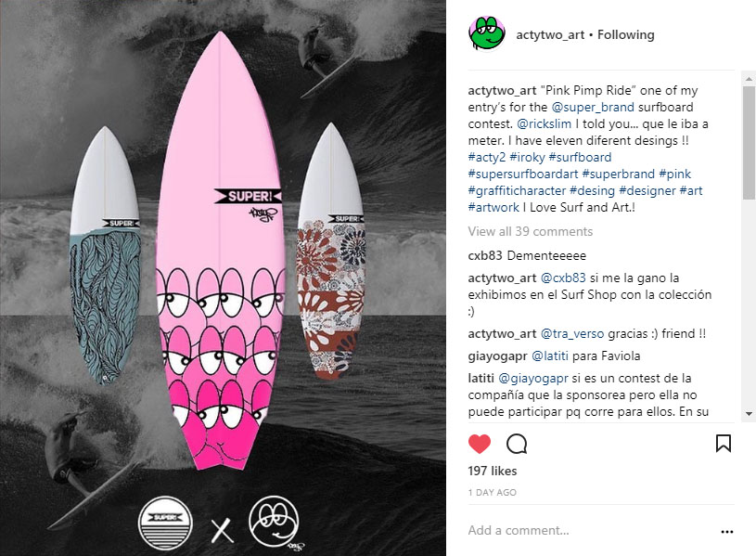Click the comment speech bubble icon
The height and width of the screenshot is (556, 756).
coord(517,444)
